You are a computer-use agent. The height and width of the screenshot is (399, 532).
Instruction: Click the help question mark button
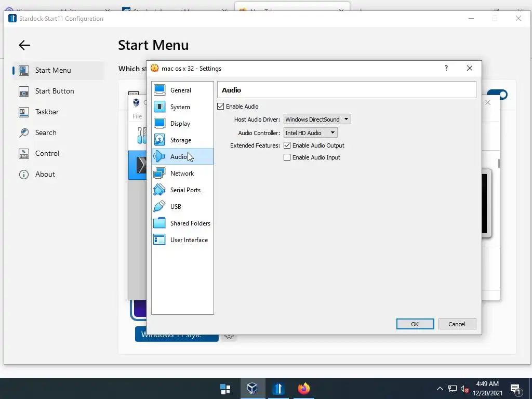click(446, 68)
